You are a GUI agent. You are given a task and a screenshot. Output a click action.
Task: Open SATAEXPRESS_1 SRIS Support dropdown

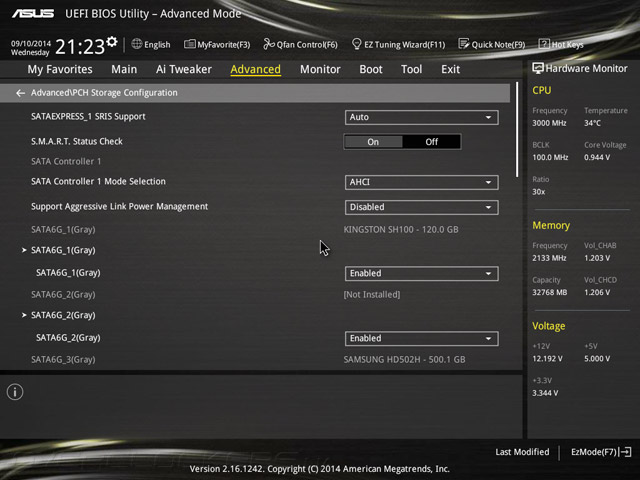(421, 118)
